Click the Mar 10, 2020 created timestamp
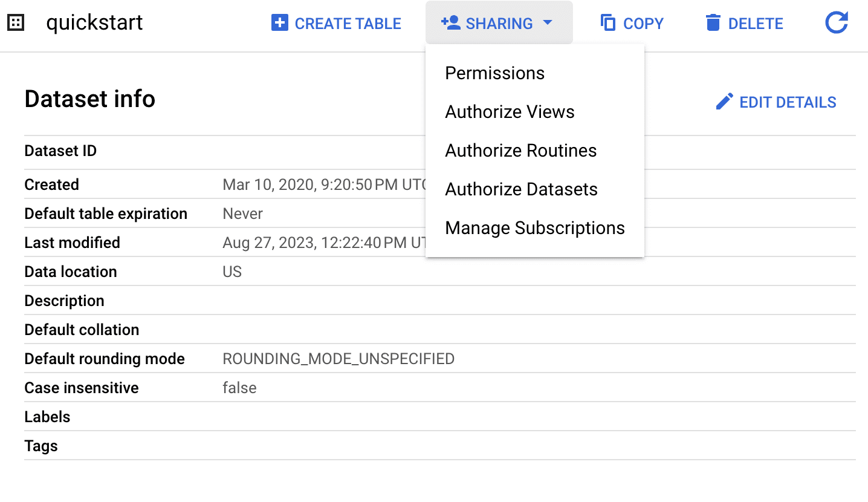This screenshot has height=502, width=868. 325,184
